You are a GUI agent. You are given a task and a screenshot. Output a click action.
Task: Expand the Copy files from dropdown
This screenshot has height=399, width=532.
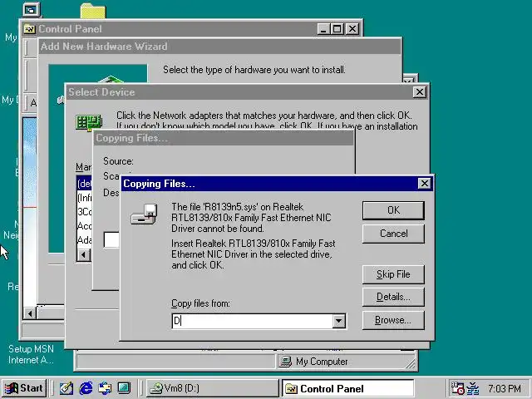point(338,321)
